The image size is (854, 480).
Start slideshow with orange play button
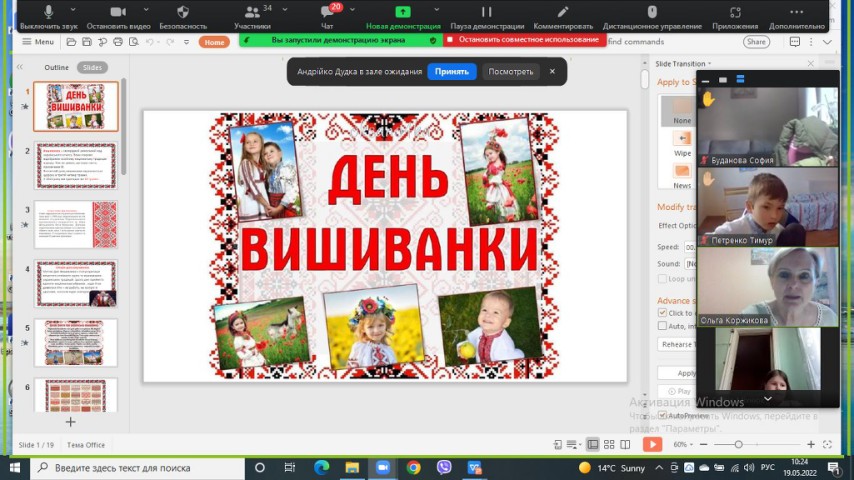652,444
